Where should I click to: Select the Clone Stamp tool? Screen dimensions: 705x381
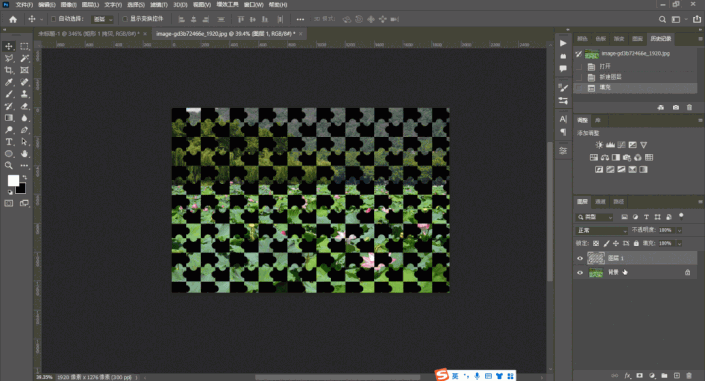coord(24,94)
